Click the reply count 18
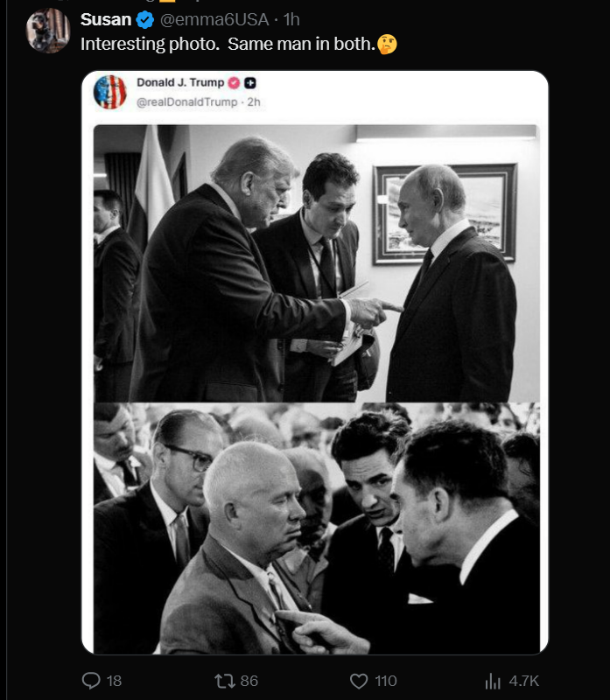 click(x=115, y=682)
